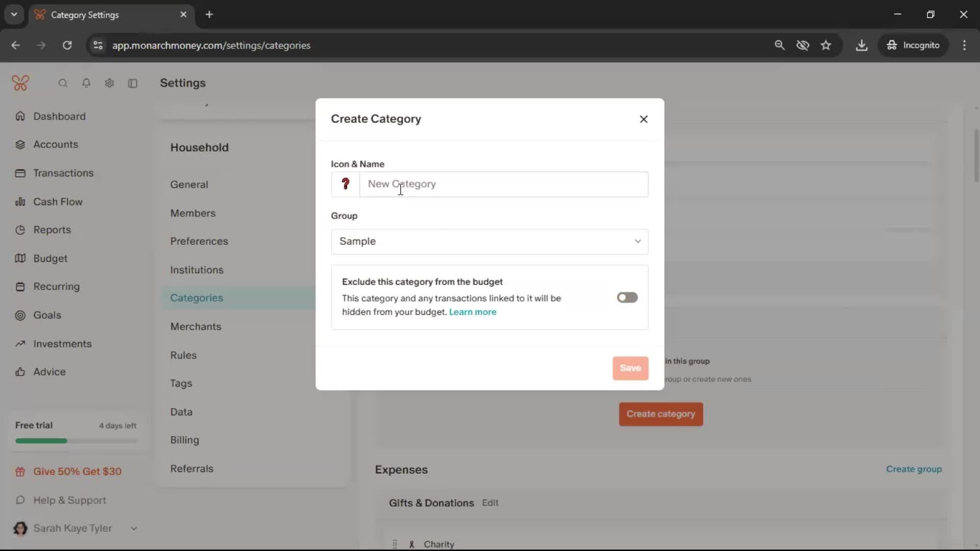Viewport: 980px width, 551px height.
Task: Toggle exclude this category from budget
Action: click(627, 297)
